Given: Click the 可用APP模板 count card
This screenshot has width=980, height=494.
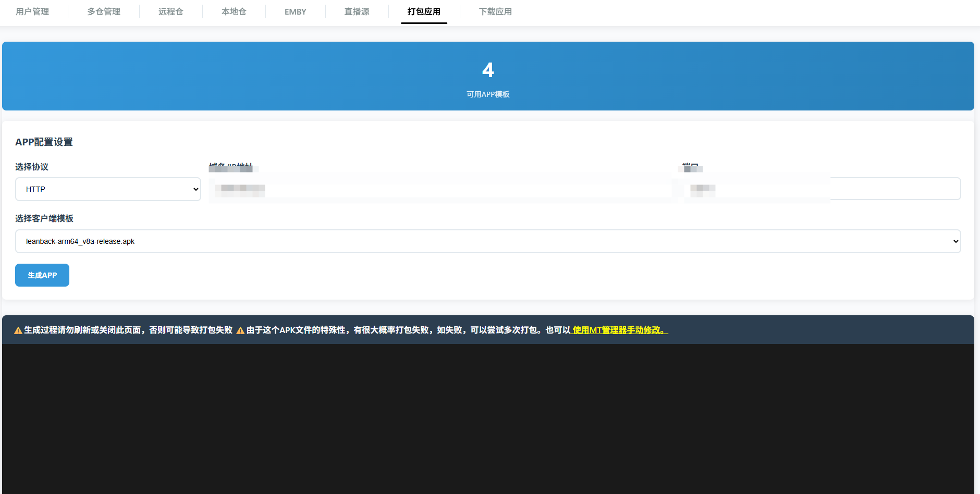Looking at the screenshot, I should [488, 77].
